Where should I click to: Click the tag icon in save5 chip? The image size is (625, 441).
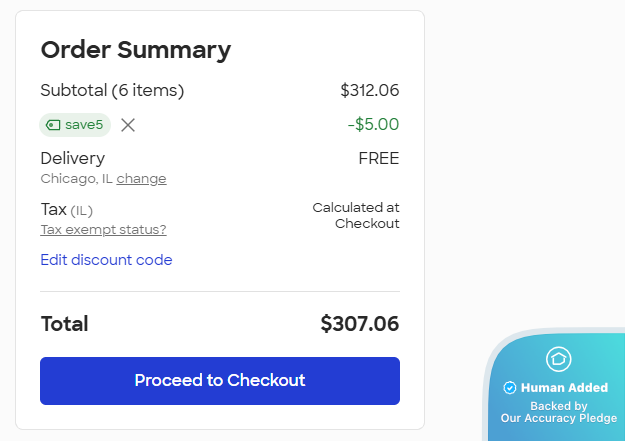(x=53, y=125)
